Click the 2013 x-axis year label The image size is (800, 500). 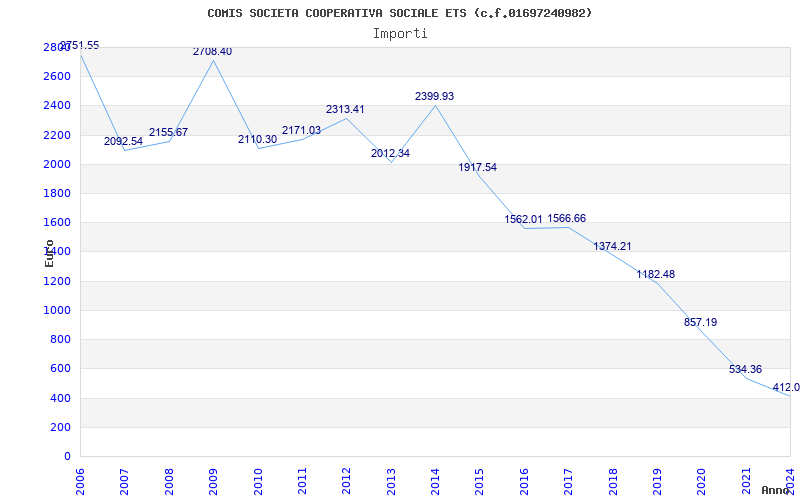pyautogui.click(x=391, y=482)
